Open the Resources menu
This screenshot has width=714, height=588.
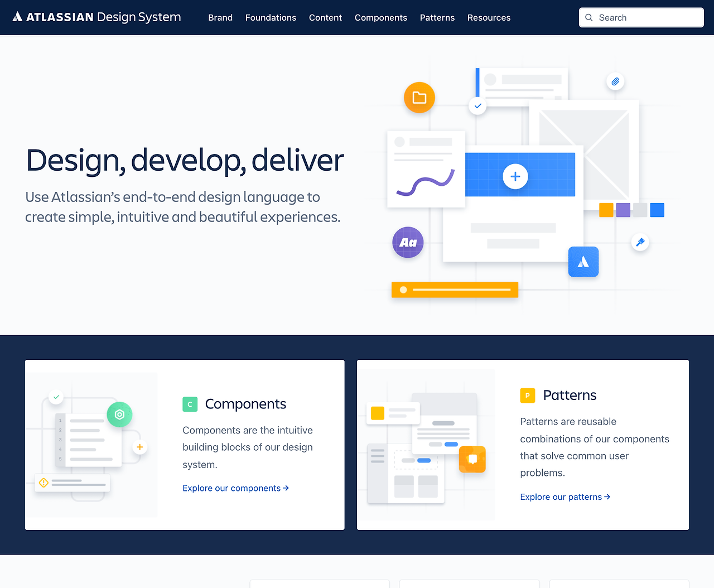(489, 17)
